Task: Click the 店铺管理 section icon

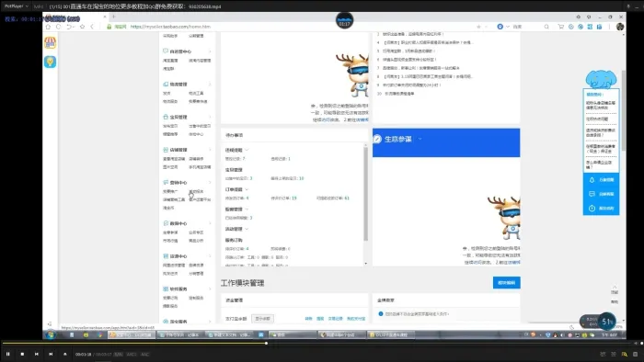Action: pyautogui.click(x=166, y=150)
